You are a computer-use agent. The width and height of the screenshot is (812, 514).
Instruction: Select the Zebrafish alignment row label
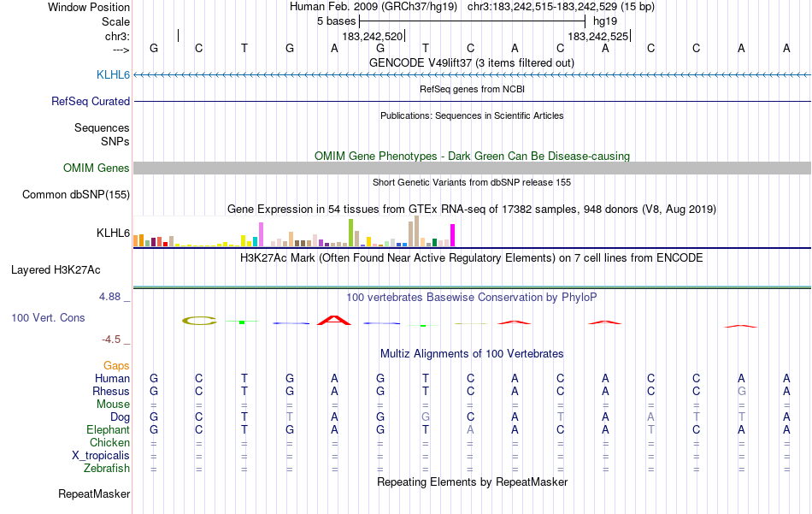107,469
